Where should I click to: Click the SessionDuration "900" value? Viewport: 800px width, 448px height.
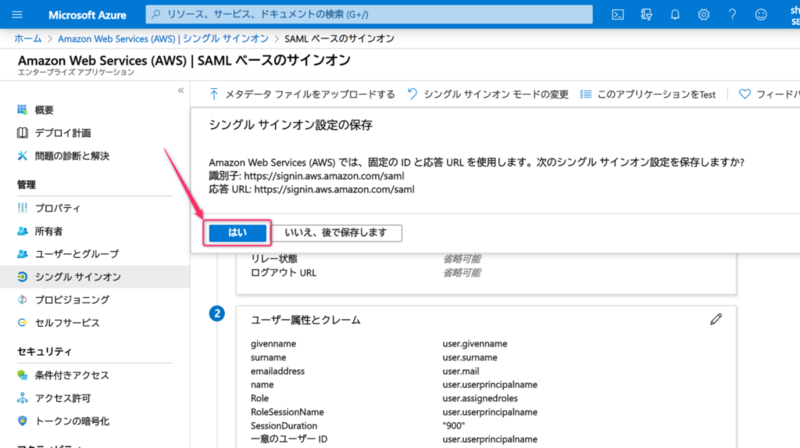tap(454, 426)
